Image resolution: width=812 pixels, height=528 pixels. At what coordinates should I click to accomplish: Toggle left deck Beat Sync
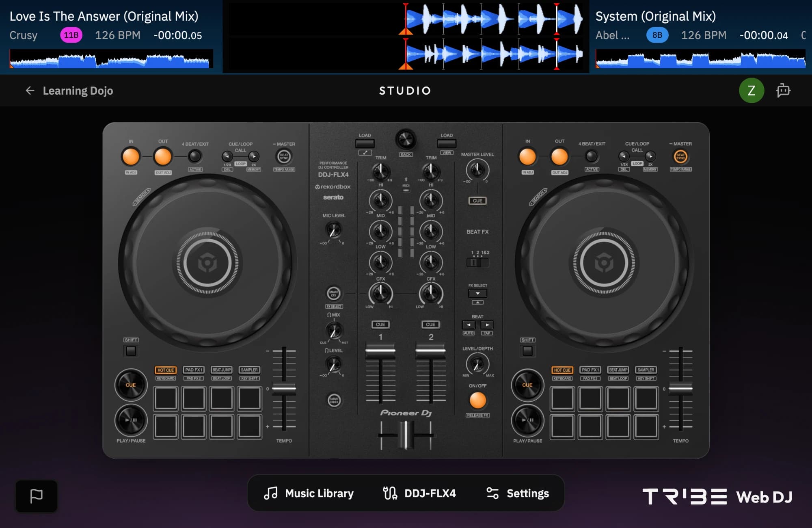284,156
